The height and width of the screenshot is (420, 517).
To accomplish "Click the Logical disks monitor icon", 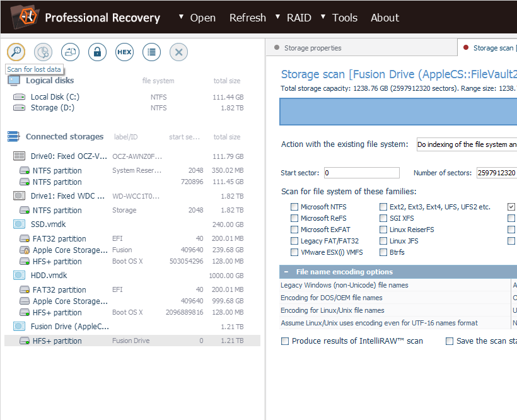I will [x=13, y=81].
